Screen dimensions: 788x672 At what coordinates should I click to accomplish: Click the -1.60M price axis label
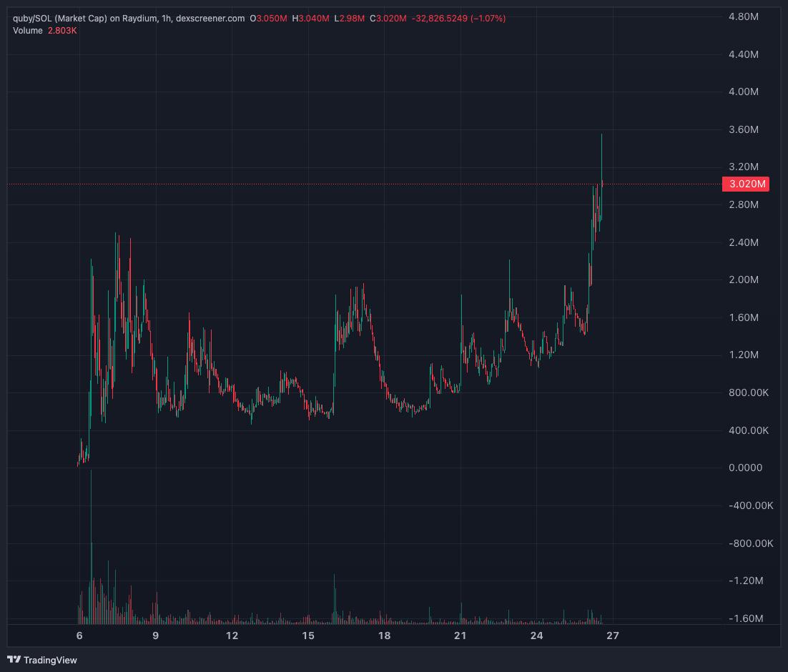click(746, 618)
